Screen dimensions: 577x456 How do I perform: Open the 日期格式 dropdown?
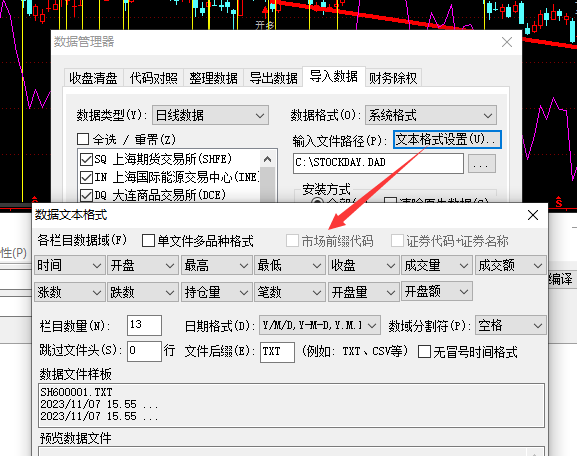click(320, 325)
